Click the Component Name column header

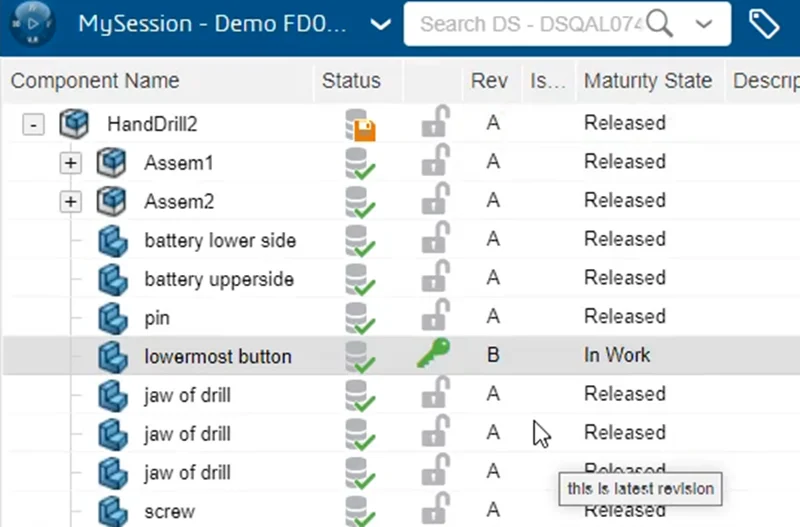[x=95, y=81]
